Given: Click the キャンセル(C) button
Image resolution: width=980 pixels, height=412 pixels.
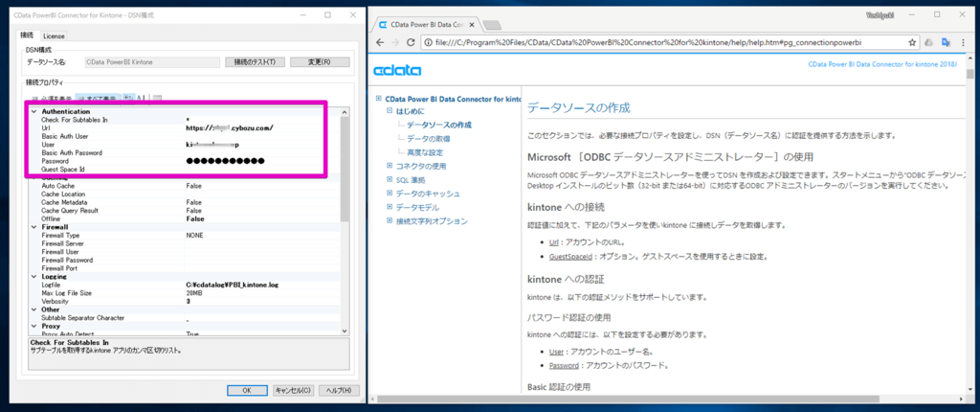Looking at the screenshot, I should pos(293,390).
